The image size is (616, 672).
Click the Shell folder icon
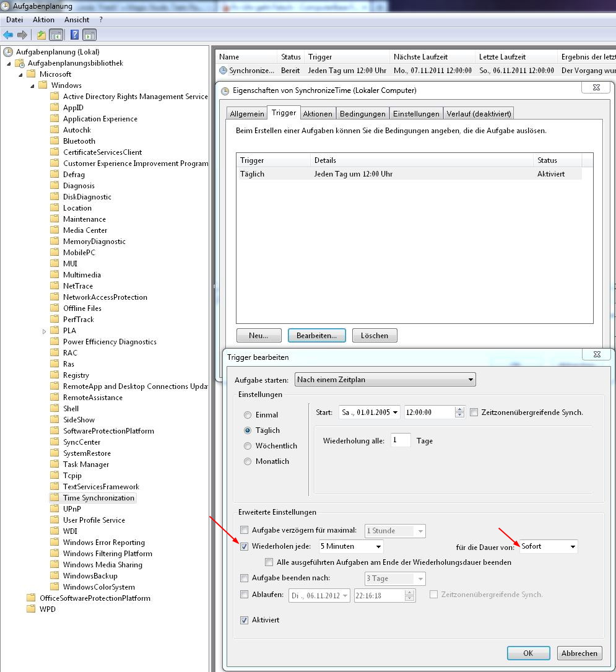(54, 408)
